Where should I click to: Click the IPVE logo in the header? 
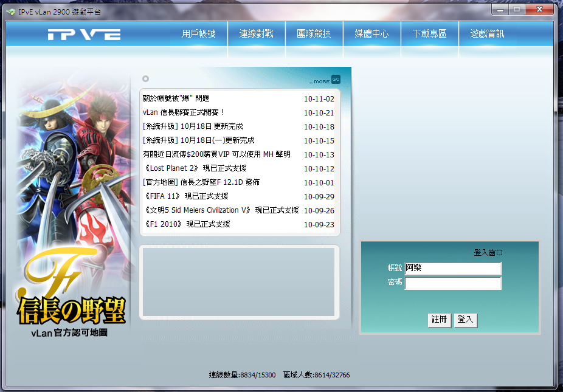click(84, 34)
